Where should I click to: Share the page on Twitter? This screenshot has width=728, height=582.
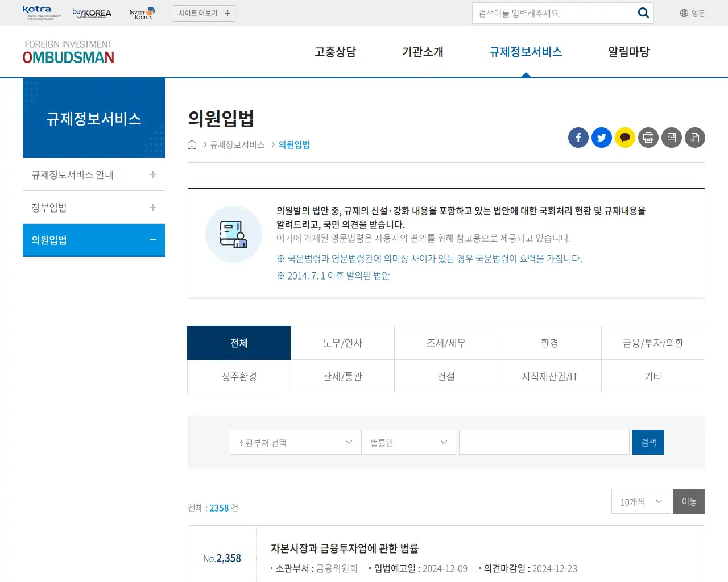(x=601, y=138)
